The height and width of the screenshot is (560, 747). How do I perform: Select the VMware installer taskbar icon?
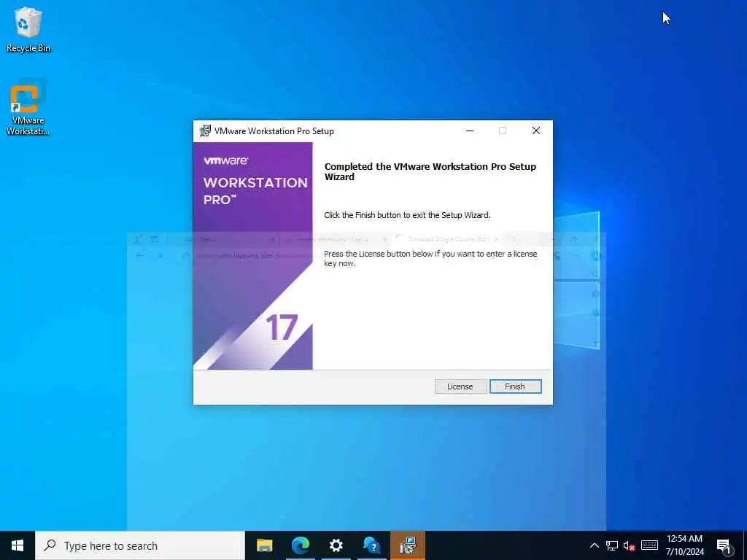tap(408, 545)
